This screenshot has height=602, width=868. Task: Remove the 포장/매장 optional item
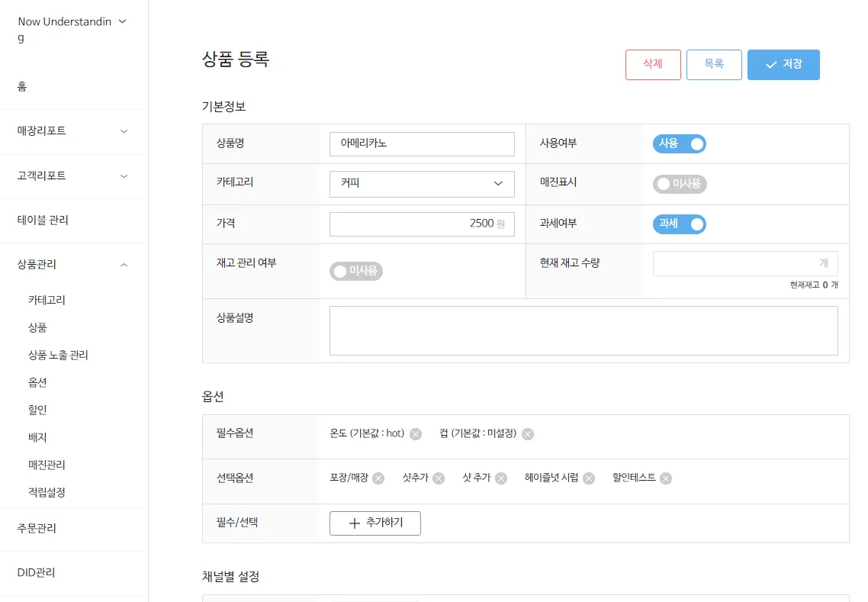pos(378,478)
